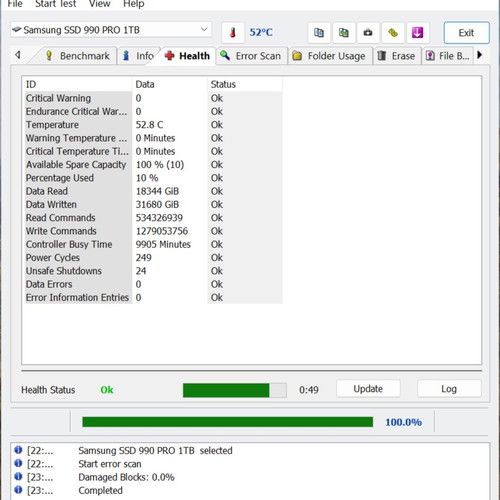500x500 pixels.
Task: Click the Log button
Action: coord(449,389)
